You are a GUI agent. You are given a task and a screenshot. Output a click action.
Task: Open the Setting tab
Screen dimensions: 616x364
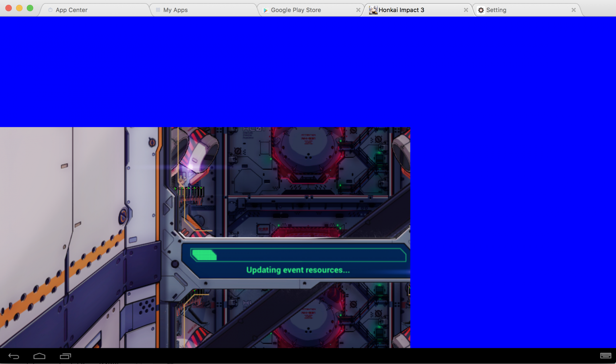[x=527, y=10]
